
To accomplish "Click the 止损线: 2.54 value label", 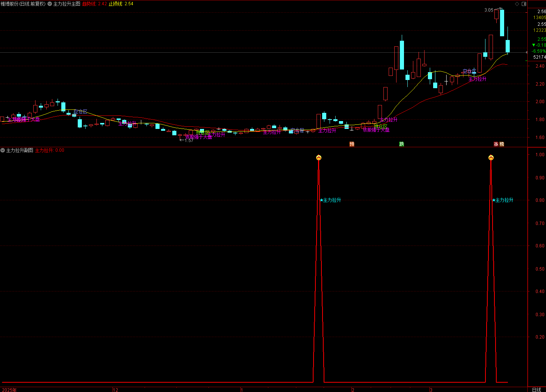I will (121, 4).
